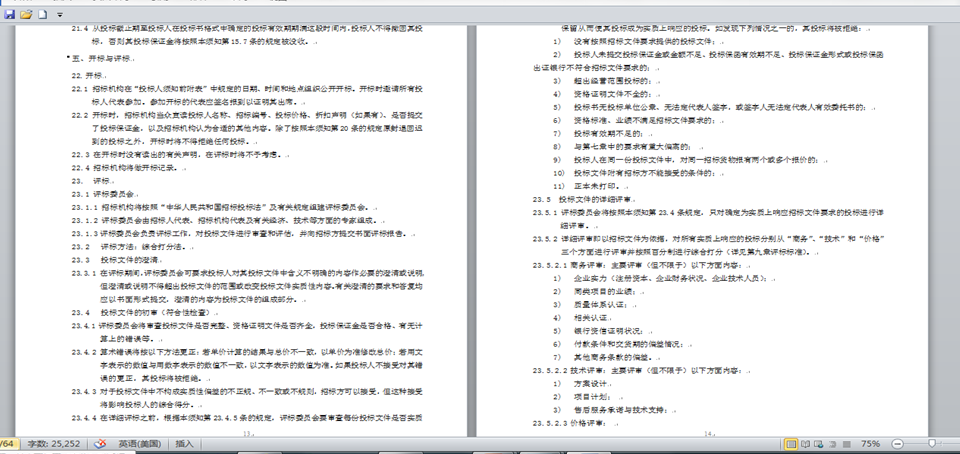This screenshot has width=960, height=454.
Task: Toggle the 插入 insert mode indicator
Action: tap(184, 444)
